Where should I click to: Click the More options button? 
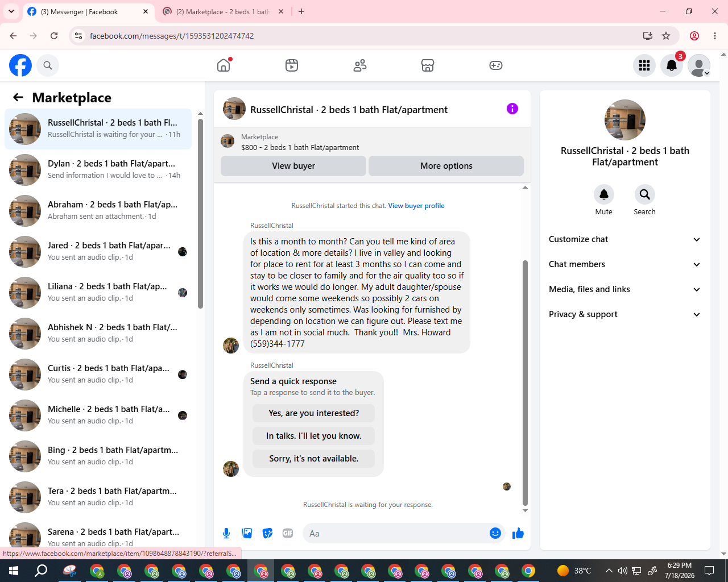446,166
